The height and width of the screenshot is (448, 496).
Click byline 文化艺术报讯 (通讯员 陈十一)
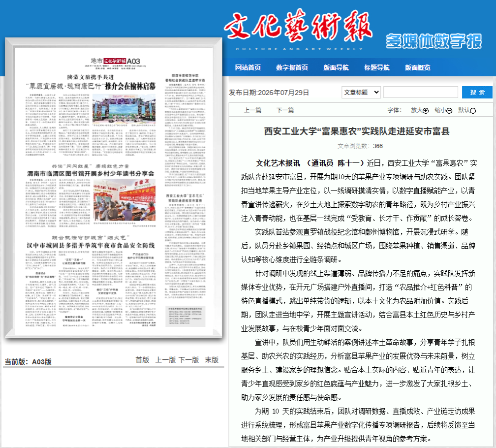point(310,163)
